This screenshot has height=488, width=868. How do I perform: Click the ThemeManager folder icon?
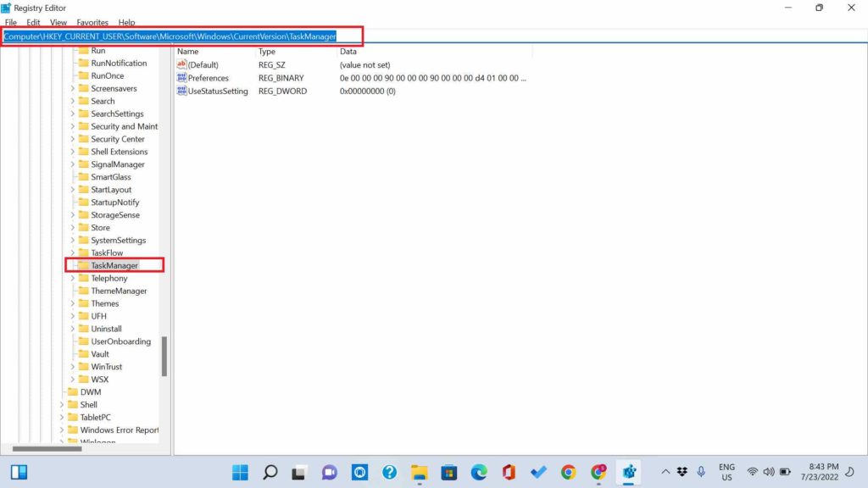tap(84, 291)
